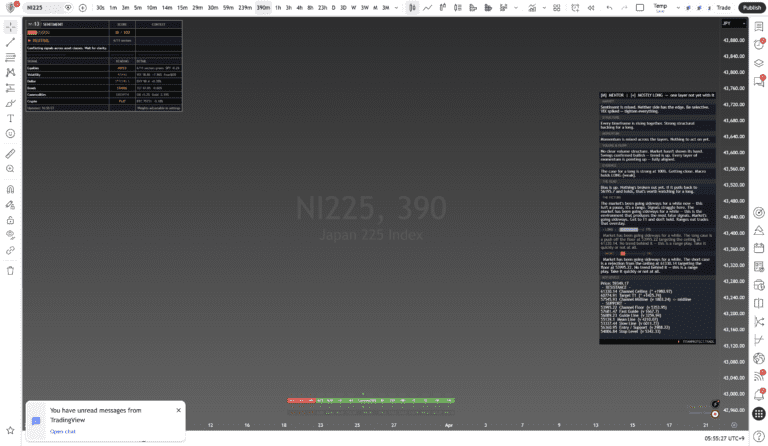The width and height of the screenshot is (768, 446).
Task: Select the crosshair cursor tool
Action: (x=10, y=27)
